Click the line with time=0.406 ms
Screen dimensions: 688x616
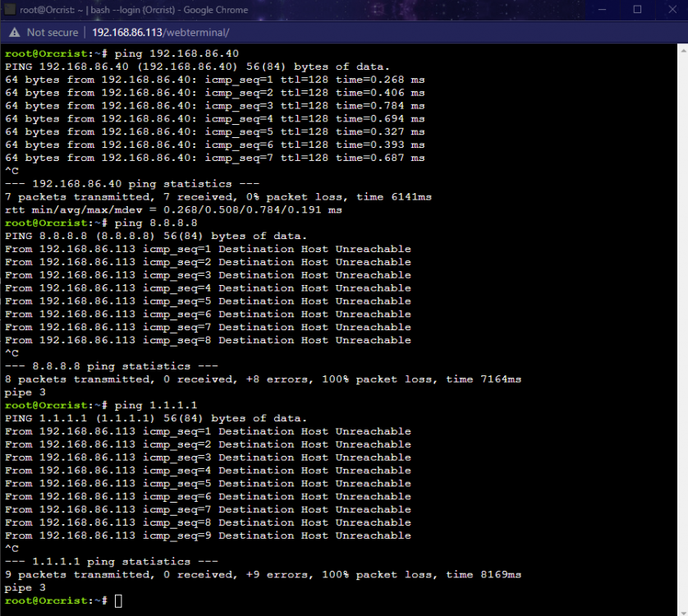(214, 93)
